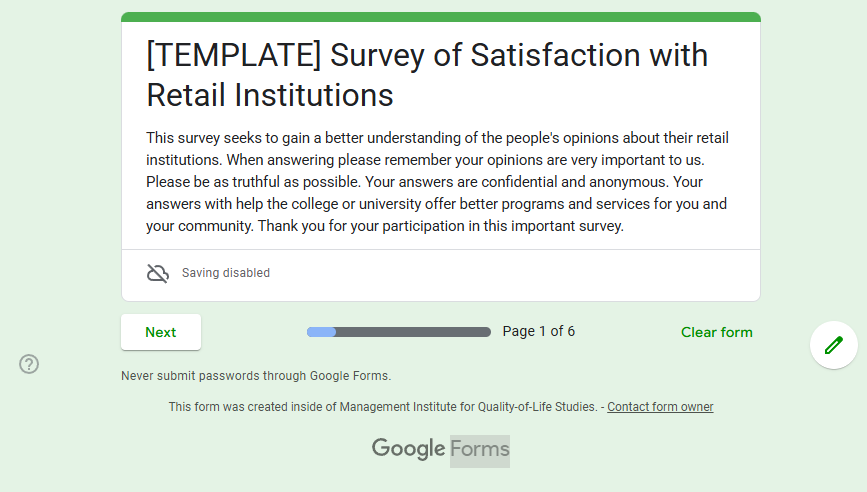The image size is (867, 492).
Task: Click the word TEMPLATE in the title
Action: click(x=234, y=55)
